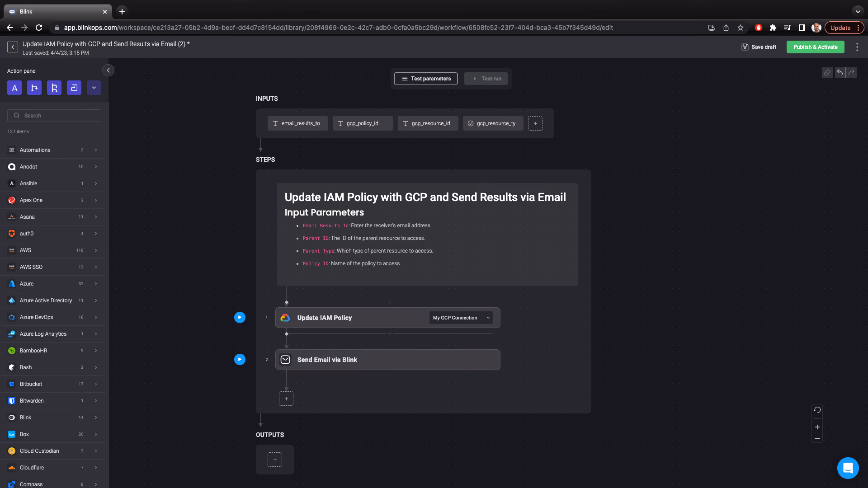Open browser extensions puzzle icon
868x488 pixels.
pyautogui.click(x=773, y=28)
